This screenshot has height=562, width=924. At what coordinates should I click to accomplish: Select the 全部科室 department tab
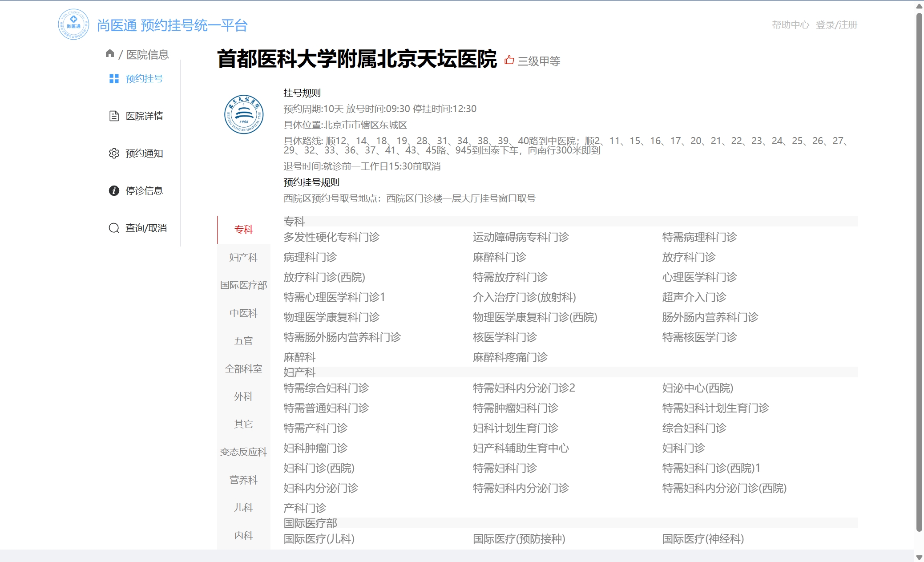click(x=244, y=369)
